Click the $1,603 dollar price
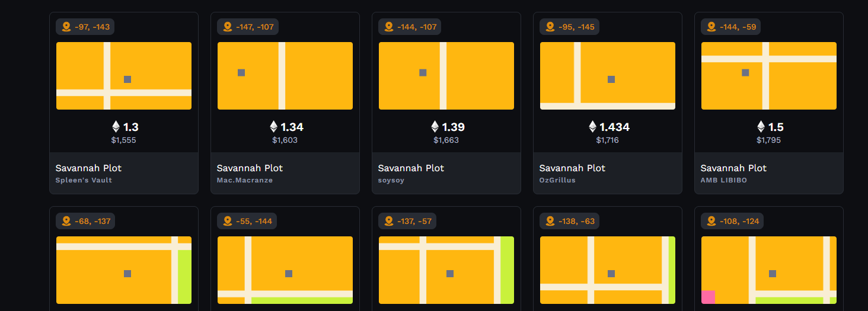 pos(285,140)
